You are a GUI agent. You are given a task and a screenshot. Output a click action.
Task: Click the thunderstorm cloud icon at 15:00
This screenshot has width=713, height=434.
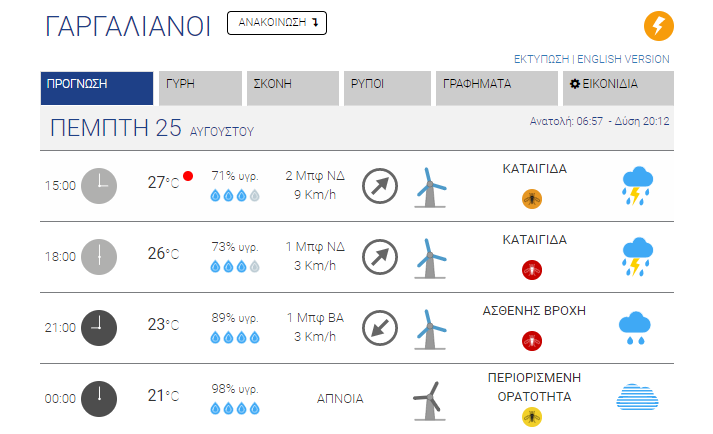click(637, 186)
